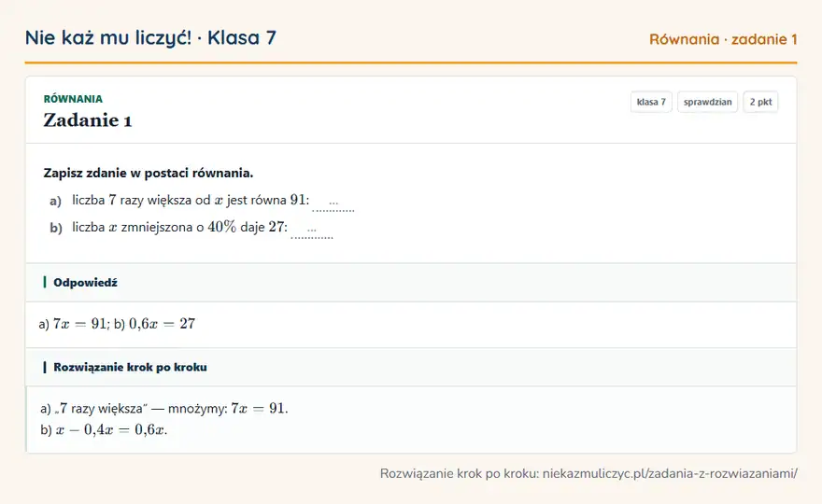The width and height of the screenshot is (822, 504).
Task: Select sentence 'liczba 7 razy większa od x'
Action: click(148, 200)
